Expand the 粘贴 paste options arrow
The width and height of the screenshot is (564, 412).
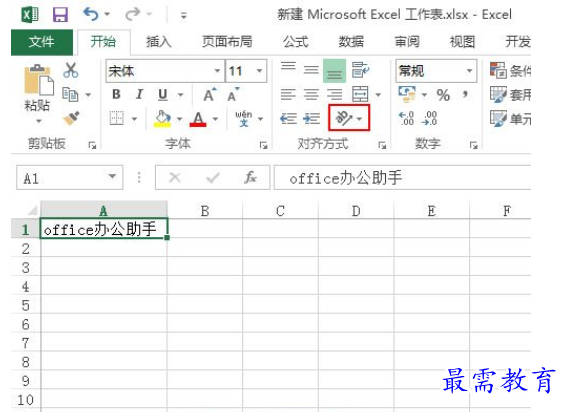click(x=38, y=121)
